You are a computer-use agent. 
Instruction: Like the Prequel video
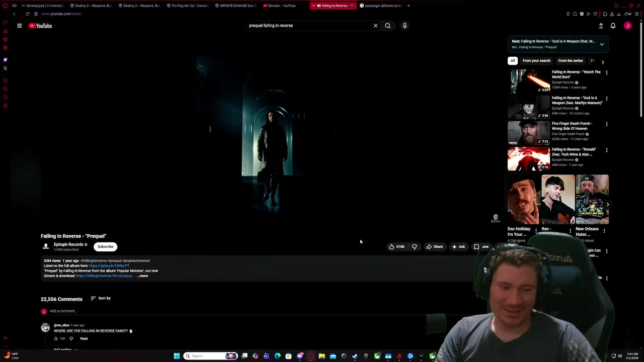tap(396, 247)
